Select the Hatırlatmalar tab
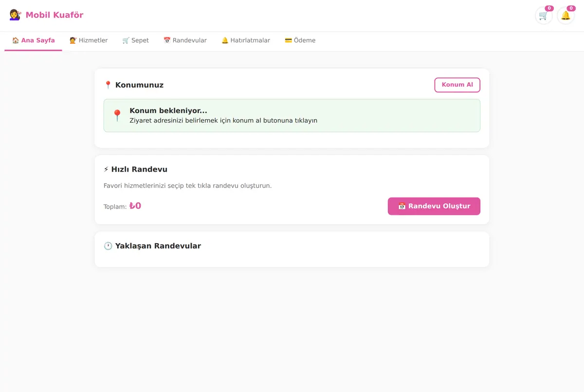Image resolution: width=584 pixels, height=392 pixels. point(246,40)
